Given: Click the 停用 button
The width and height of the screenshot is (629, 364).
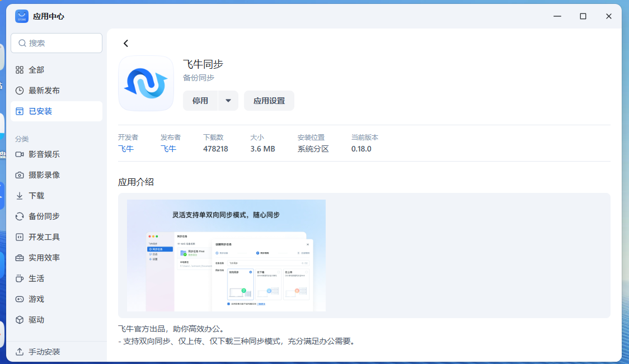Looking at the screenshot, I should [x=200, y=101].
